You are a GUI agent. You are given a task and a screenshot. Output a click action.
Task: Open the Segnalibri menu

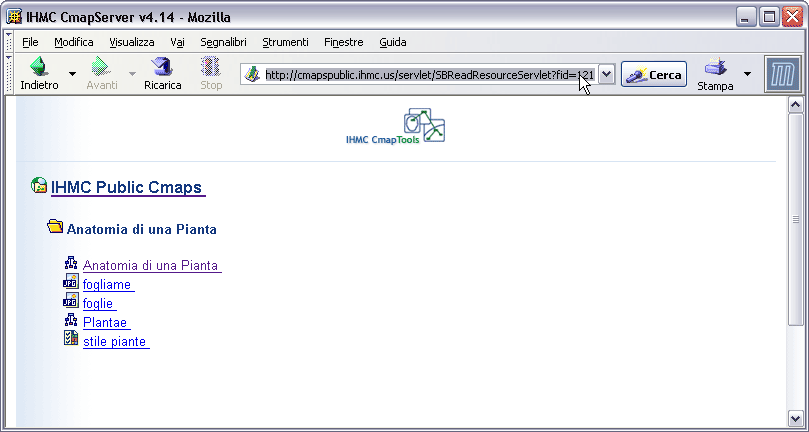tap(223, 42)
